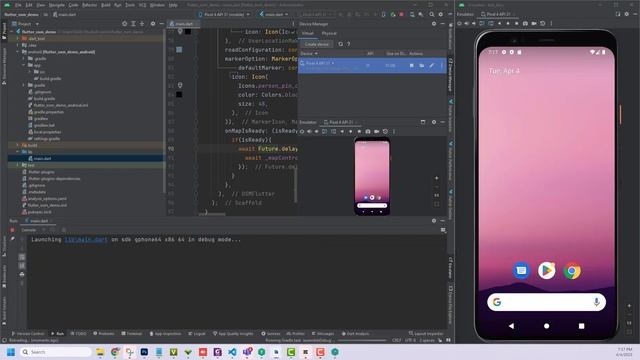Collapse all in the Project panel
This screenshot has height=360, width=640.
pos(142,24)
